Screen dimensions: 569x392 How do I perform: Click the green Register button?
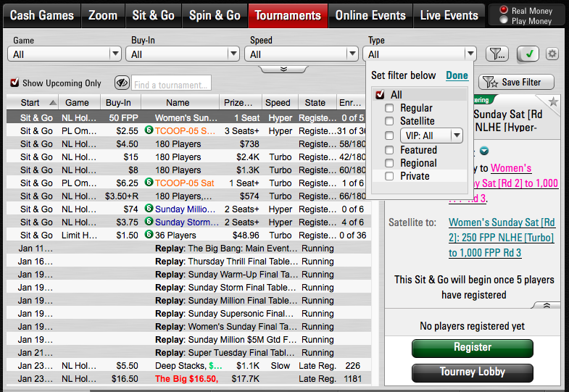coord(473,348)
